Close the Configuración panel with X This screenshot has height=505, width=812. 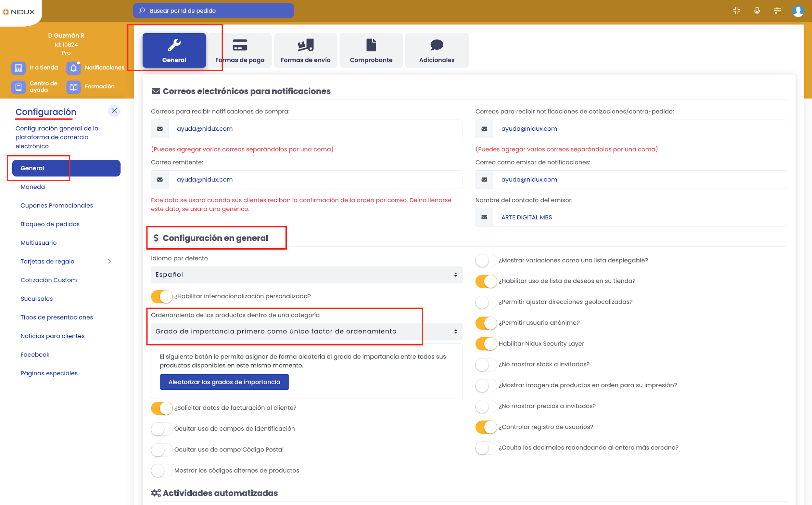[114, 110]
